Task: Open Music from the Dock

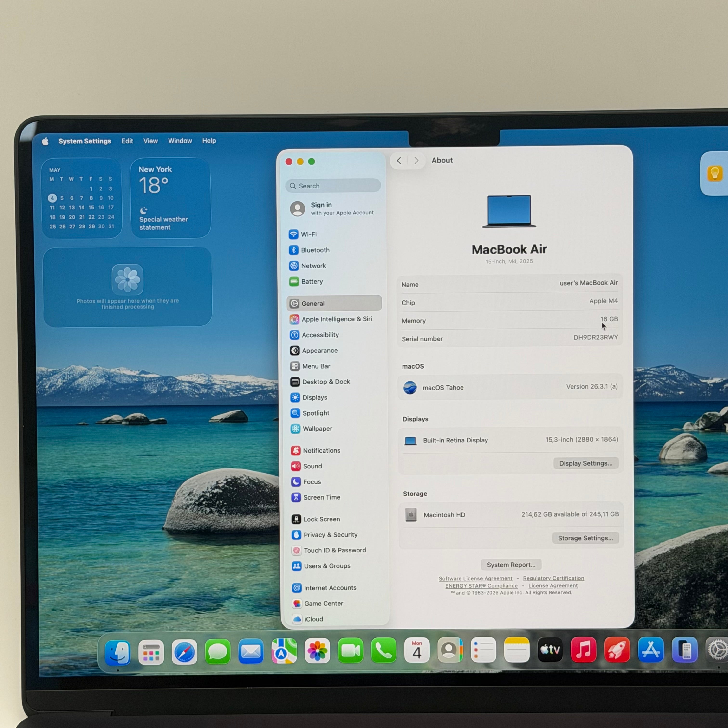Action: tap(583, 650)
